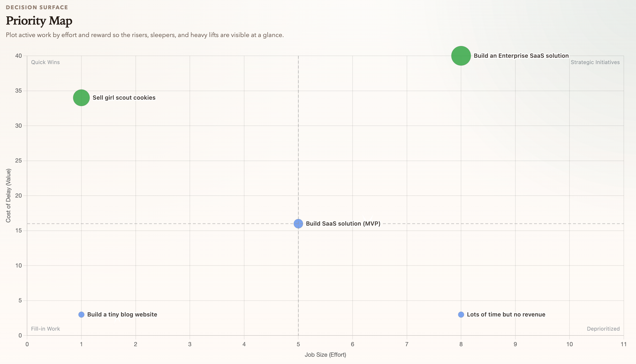This screenshot has height=364, width=636.
Task: Click the Strategic Initiatives quadrant label
Action: pos(595,62)
